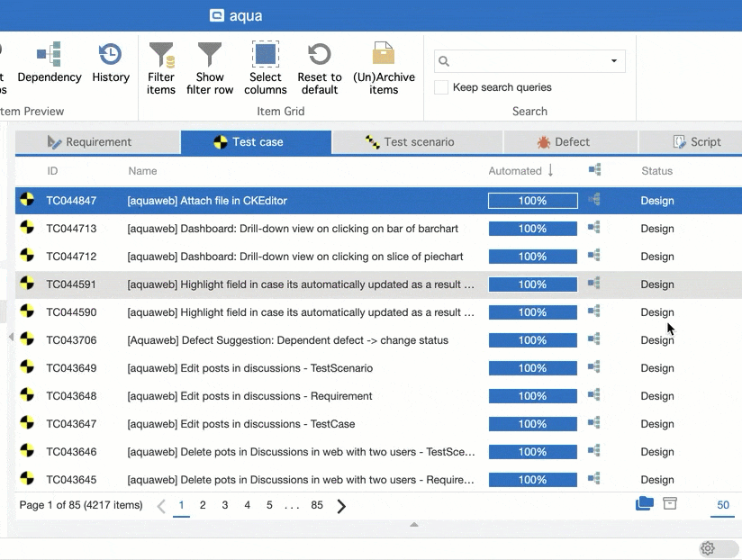Expand the search box dropdown arrow

pyautogui.click(x=614, y=61)
